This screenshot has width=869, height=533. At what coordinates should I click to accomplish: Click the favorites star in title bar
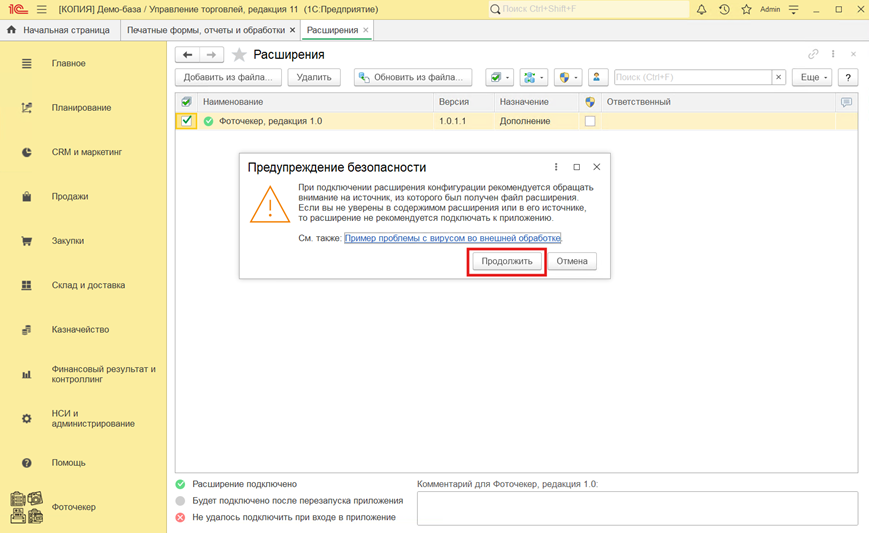click(x=746, y=9)
